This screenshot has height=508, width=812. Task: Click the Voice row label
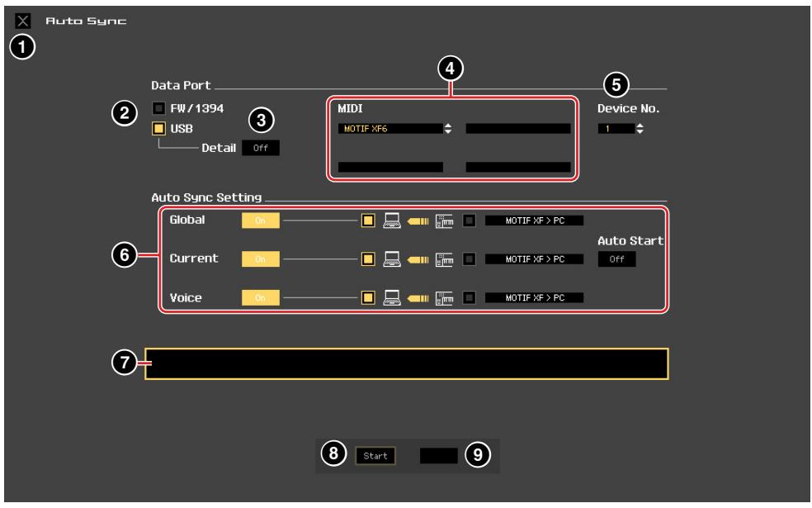[186, 297]
